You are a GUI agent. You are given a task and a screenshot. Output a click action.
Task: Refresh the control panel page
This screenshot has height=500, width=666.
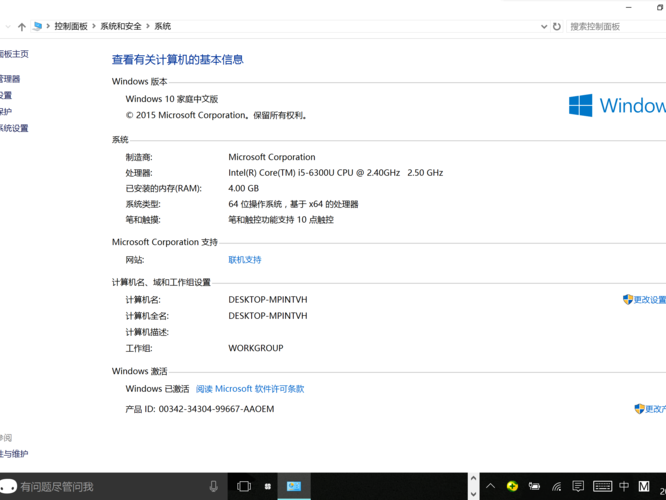point(556,26)
